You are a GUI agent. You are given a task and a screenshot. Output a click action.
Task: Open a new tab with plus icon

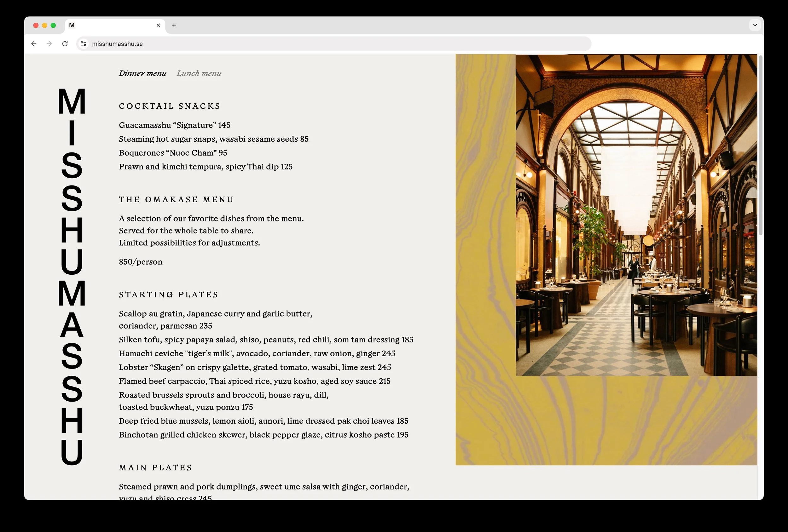click(174, 25)
